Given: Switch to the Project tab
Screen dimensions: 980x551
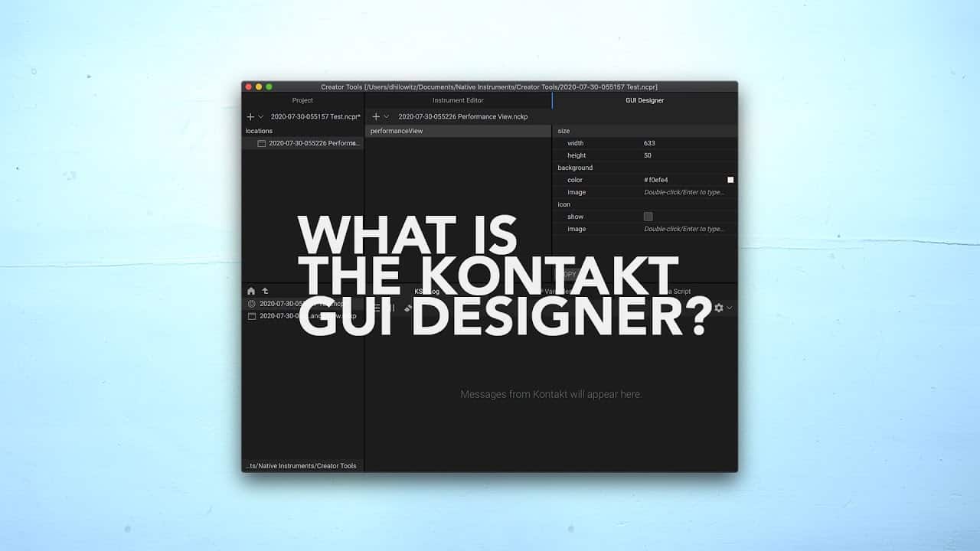Looking at the screenshot, I should click(302, 100).
